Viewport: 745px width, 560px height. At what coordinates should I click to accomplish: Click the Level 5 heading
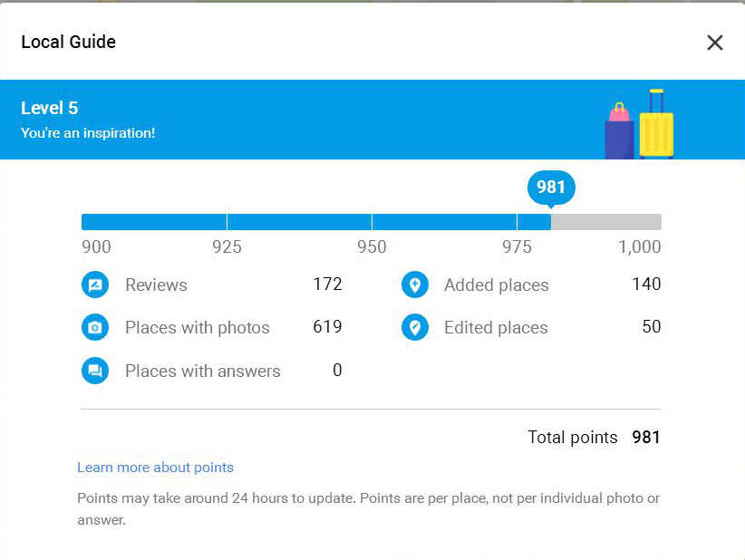click(50, 109)
